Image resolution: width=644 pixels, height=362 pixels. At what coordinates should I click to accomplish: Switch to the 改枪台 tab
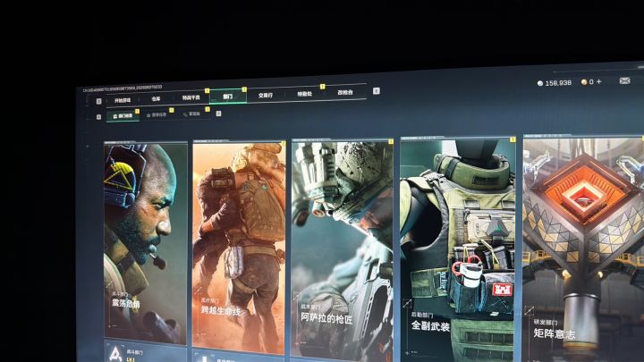(x=345, y=92)
